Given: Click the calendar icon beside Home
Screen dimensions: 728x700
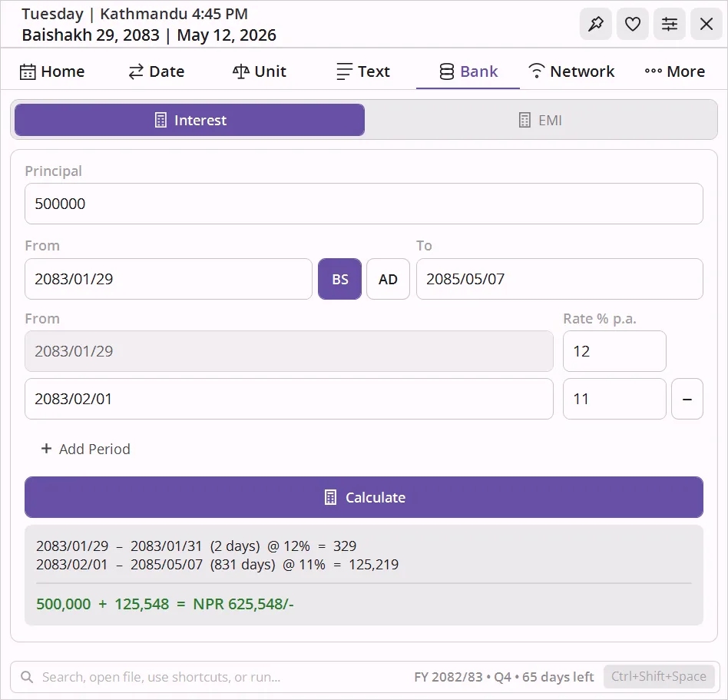Looking at the screenshot, I should [28, 72].
